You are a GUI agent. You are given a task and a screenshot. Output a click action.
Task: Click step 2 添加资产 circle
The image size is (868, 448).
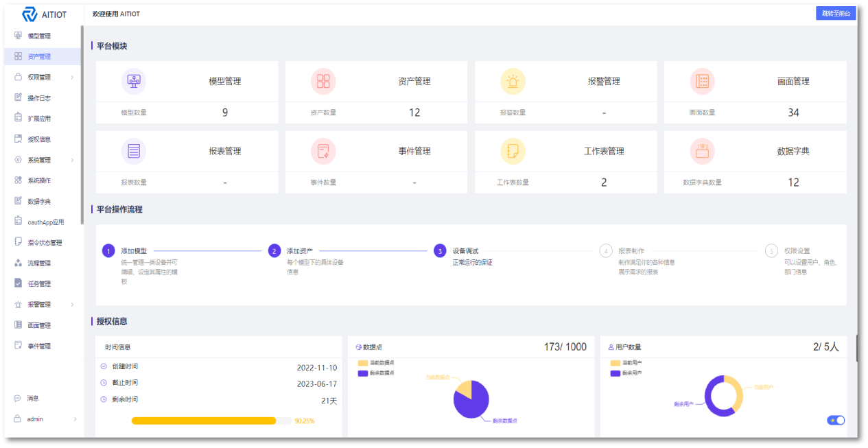tap(274, 251)
